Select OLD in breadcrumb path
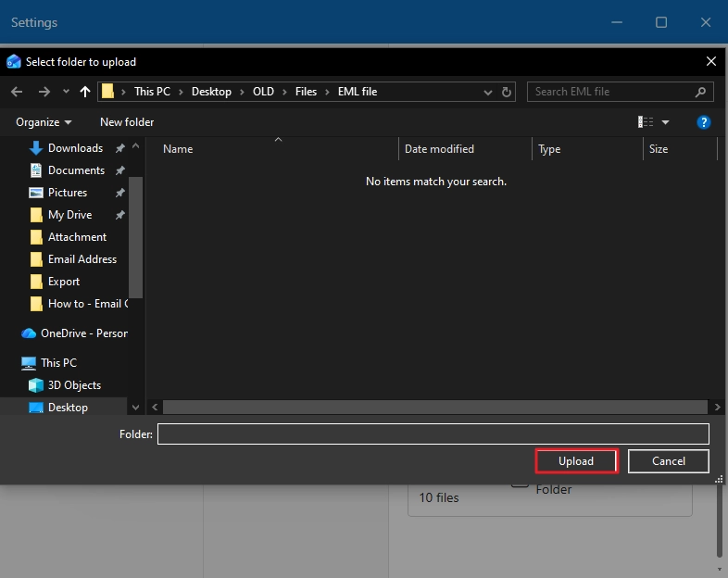The width and height of the screenshot is (728, 578). pos(263,92)
